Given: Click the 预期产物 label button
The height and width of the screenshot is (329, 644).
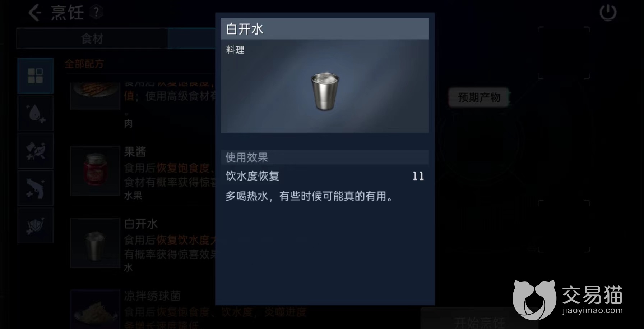Looking at the screenshot, I should click(x=479, y=97).
